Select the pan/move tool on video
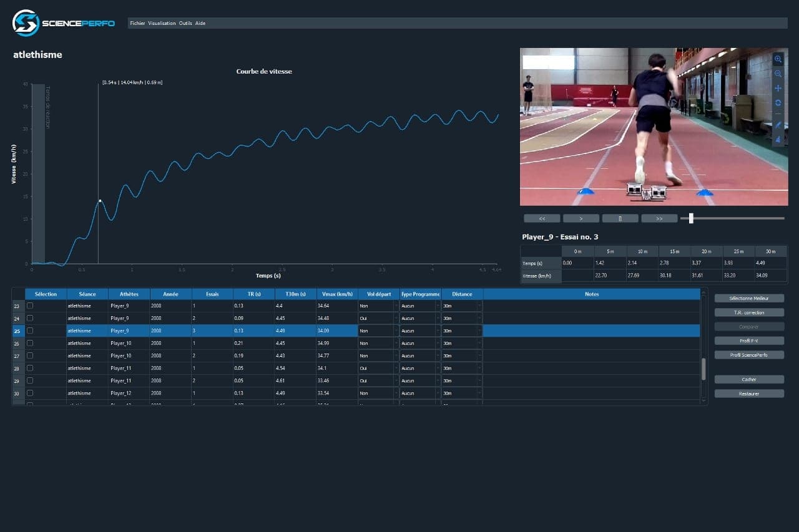 tap(778, 88)
